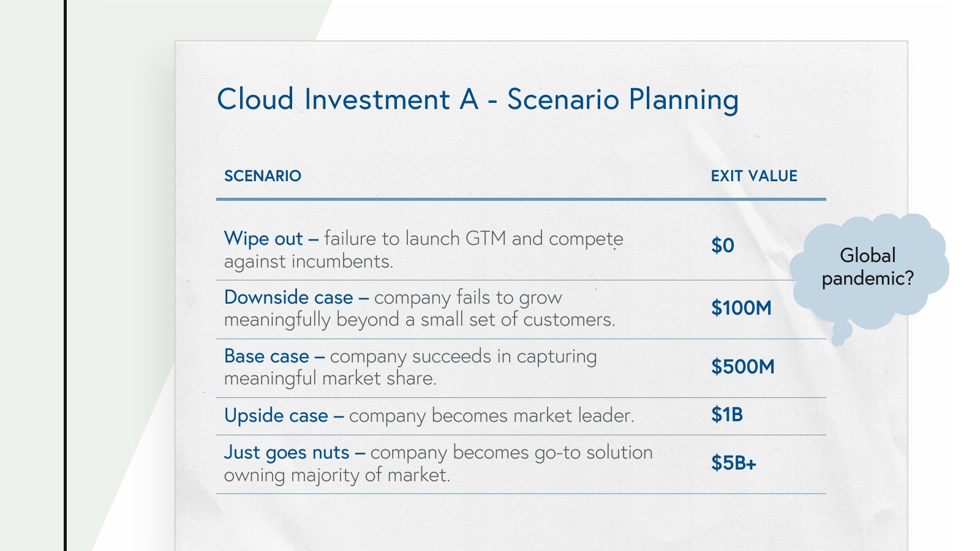Click the slide title 'Cloud Investment A - Scenario Planning'
Image resolution: width=980 pixels, height=551 pixels.
(x=477, y=100)
